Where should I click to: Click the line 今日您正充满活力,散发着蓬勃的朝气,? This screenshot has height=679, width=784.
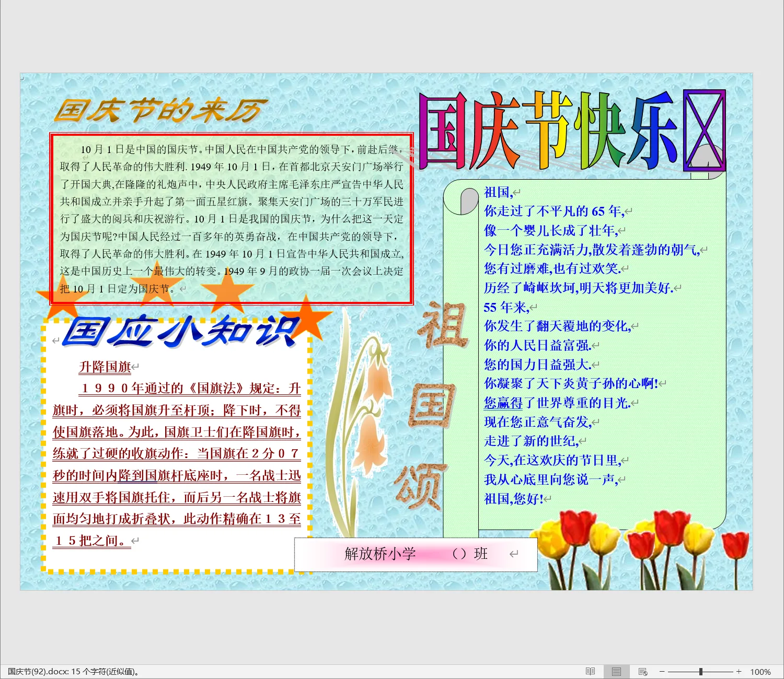(x=592, y=250)
